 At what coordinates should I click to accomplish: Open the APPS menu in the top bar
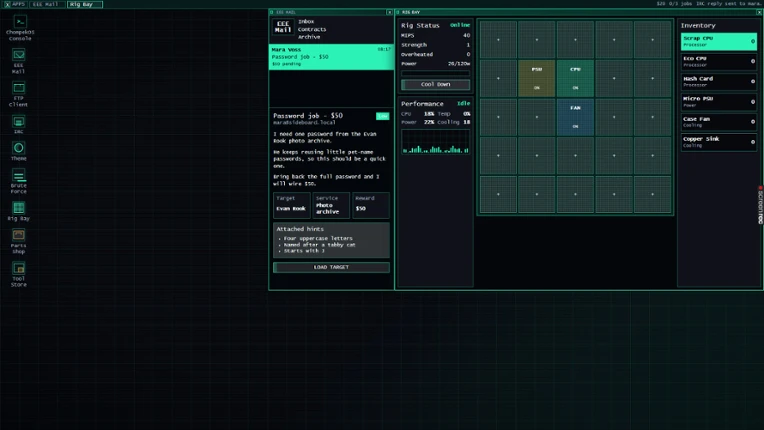15,4
